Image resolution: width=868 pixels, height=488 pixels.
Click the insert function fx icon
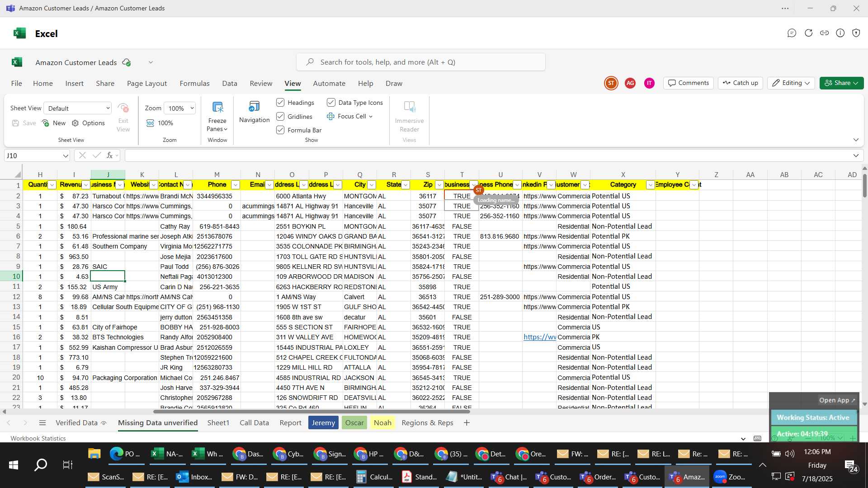pos(109,155)
